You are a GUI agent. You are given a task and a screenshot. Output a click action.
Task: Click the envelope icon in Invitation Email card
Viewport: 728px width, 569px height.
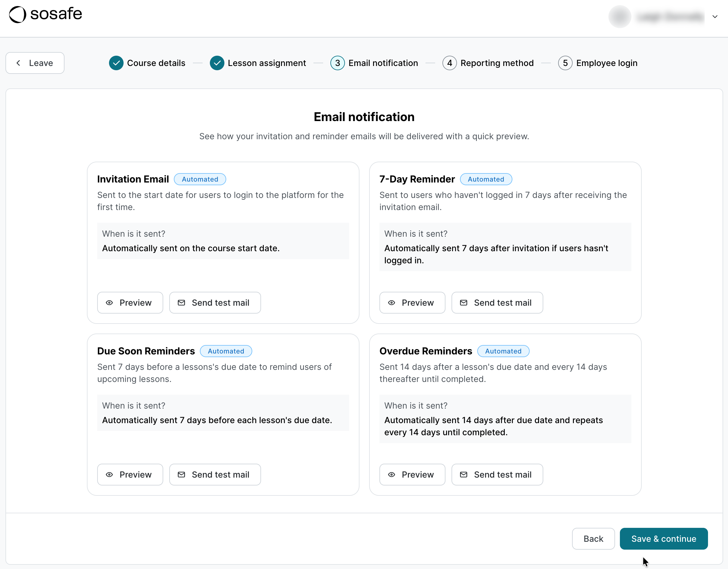[x=182, y=302]
